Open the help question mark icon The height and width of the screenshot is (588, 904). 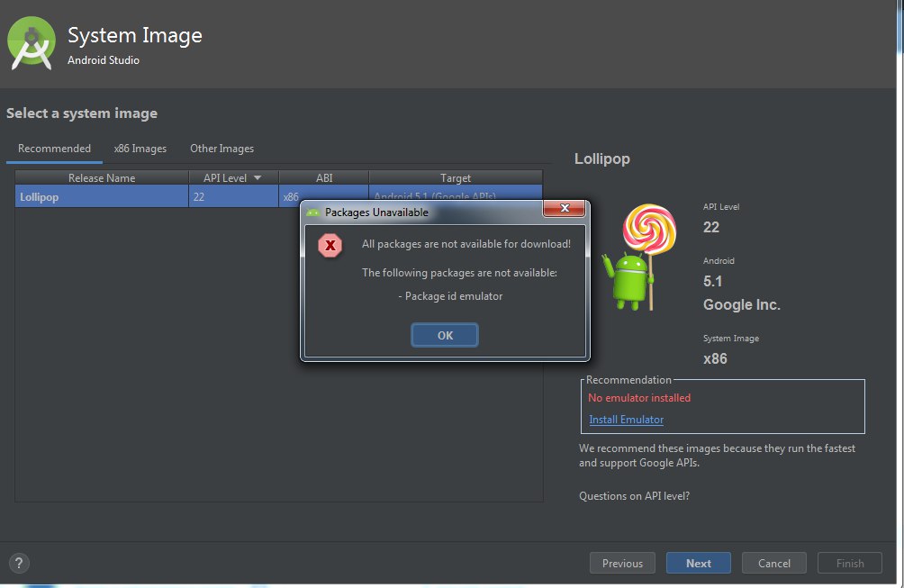19,563
